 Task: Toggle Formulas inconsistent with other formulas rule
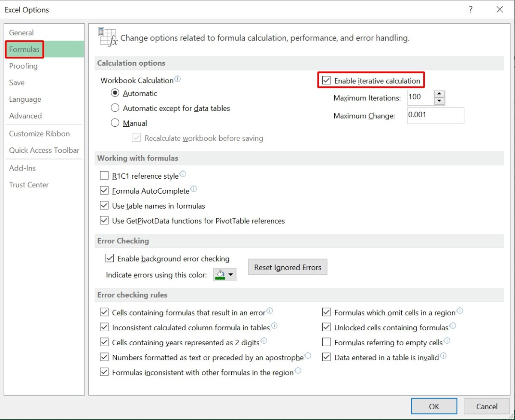click(104, 372)
